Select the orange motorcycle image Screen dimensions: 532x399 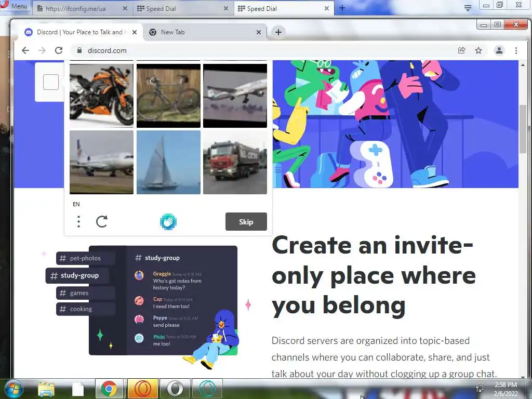pyautogui.click(x=101, y=96)
